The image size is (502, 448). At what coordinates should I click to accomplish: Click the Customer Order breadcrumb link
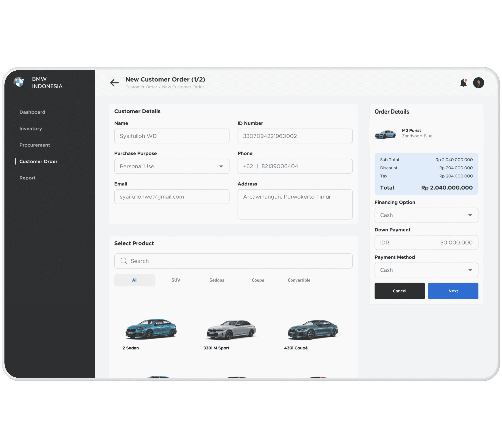[141, 87]
